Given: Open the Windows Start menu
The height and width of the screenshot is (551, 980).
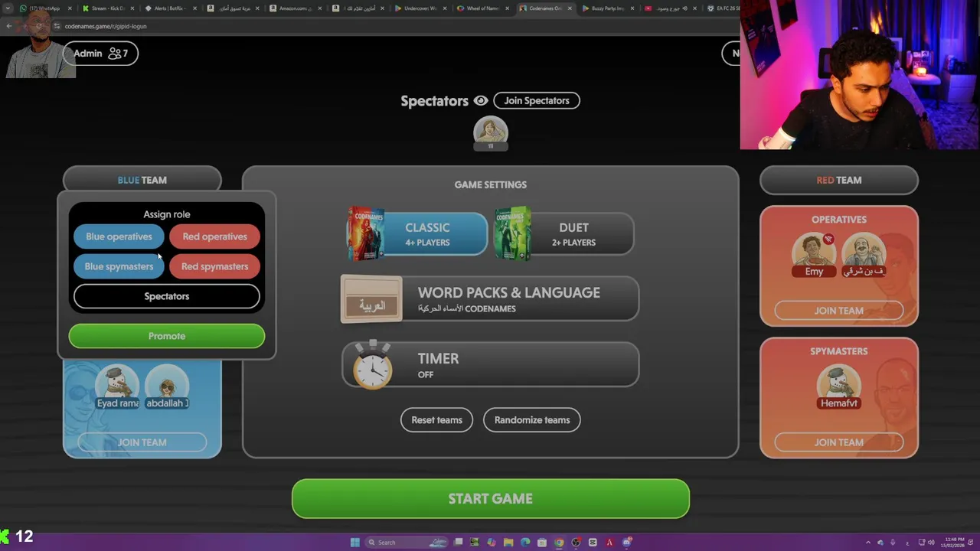Looking at the screenshot, I should [x=355, y=543].
